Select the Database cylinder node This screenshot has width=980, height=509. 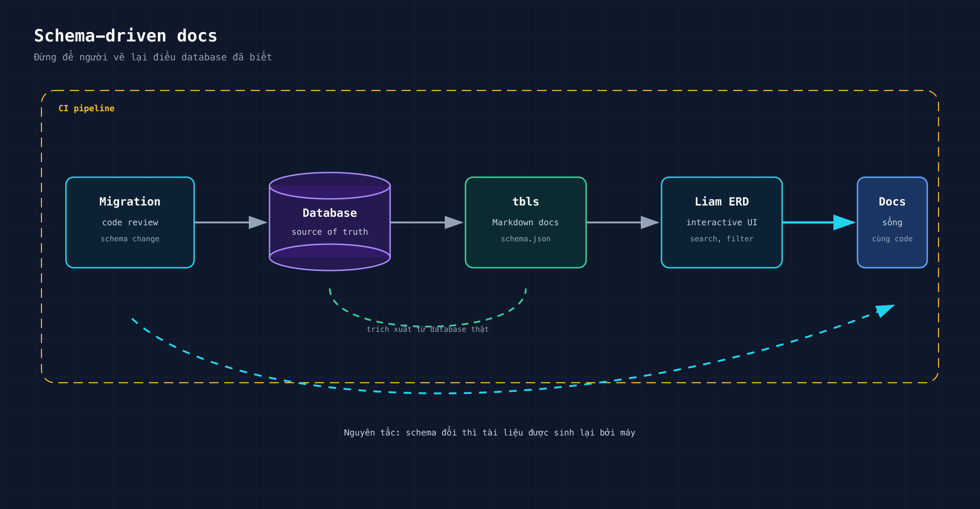(330, 222)
